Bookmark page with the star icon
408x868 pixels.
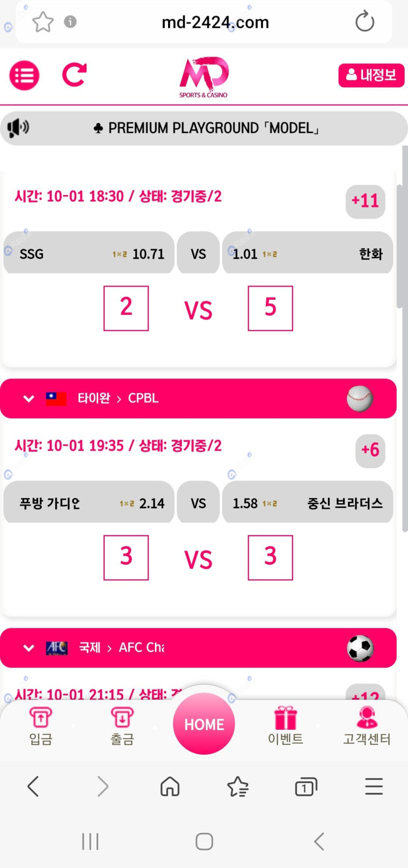[x=43, y=22]
